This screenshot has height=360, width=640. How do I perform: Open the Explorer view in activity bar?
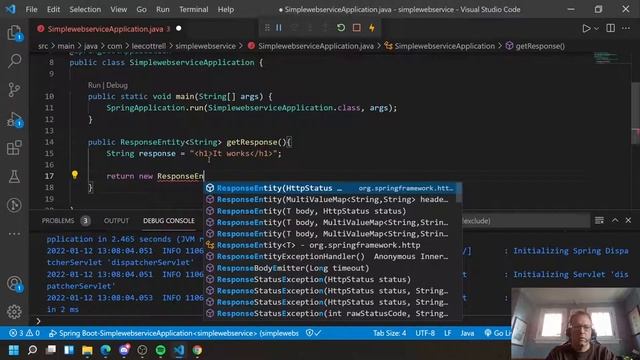point(14,33)
